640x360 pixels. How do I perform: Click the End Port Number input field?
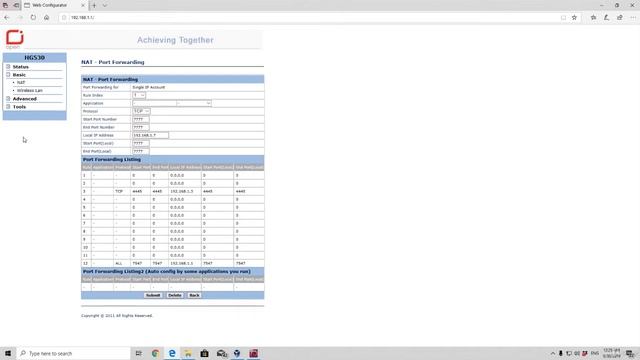coord(141,127)
